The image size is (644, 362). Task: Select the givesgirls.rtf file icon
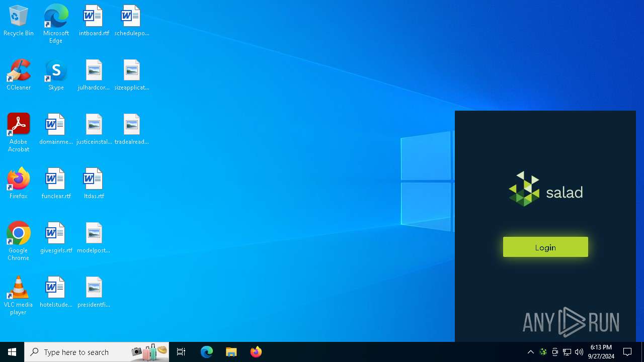[x=56, y=238]
